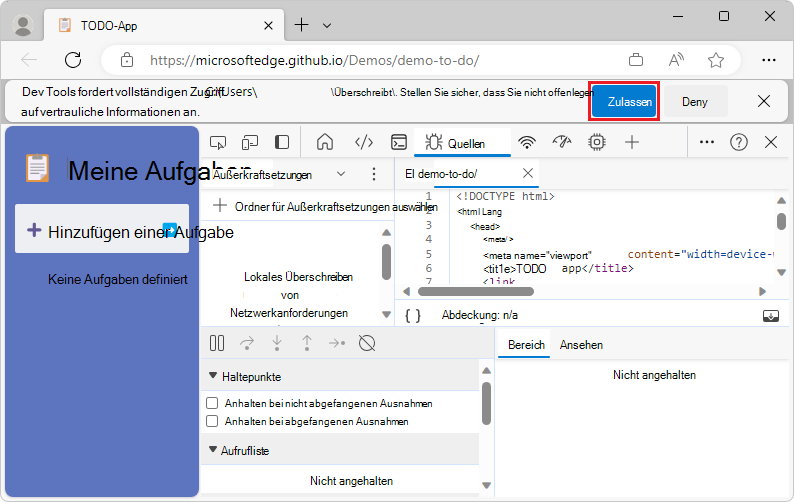
Task: Click the step into icon
Action: [x=277, y=343]
